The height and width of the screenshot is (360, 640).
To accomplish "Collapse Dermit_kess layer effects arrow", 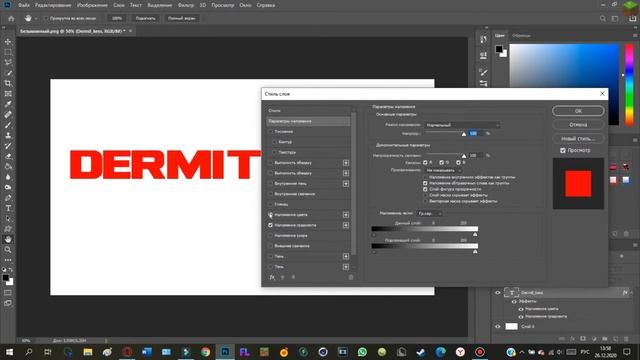I will 631,293.
